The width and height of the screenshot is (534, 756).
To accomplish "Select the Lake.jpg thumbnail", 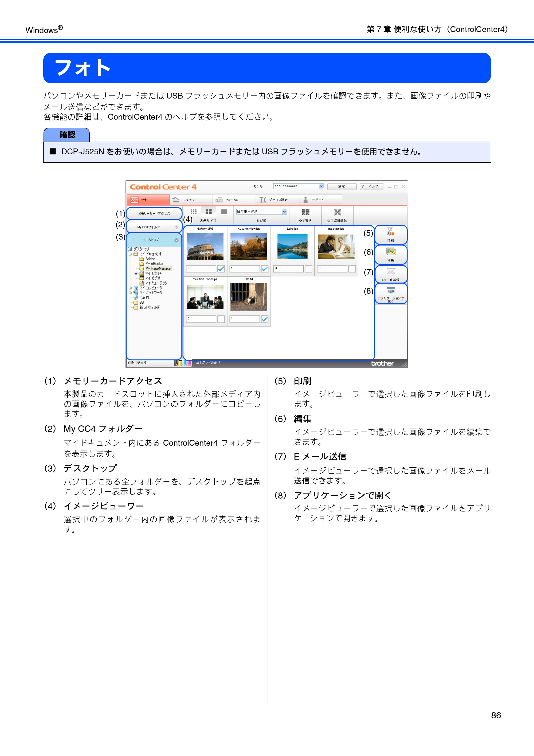I will 293,246.
